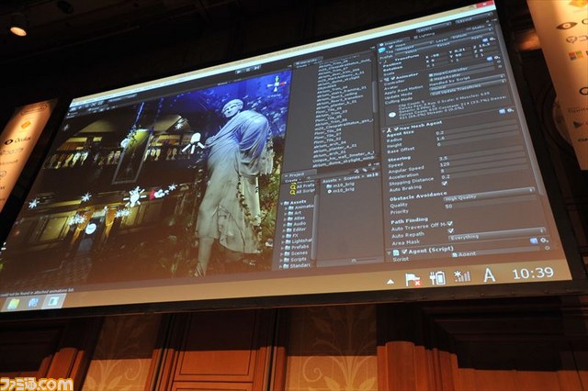Show hidden tray icons arrow
Screen dimensions: 588x391
tap(390, 282)
